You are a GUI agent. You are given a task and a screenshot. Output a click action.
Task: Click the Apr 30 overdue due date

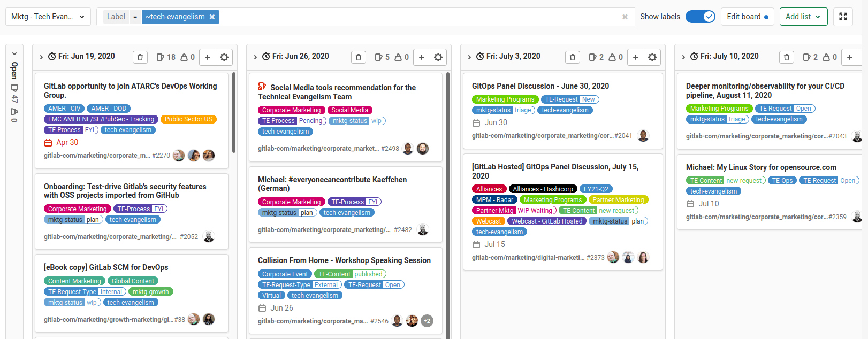click(x=61, y=142)
